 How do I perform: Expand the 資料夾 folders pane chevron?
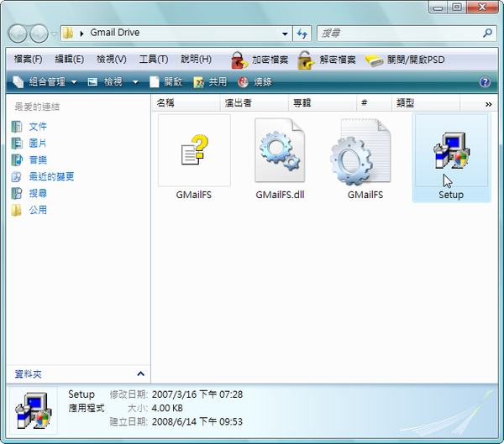pyautogui.click(x=140, y=374)
